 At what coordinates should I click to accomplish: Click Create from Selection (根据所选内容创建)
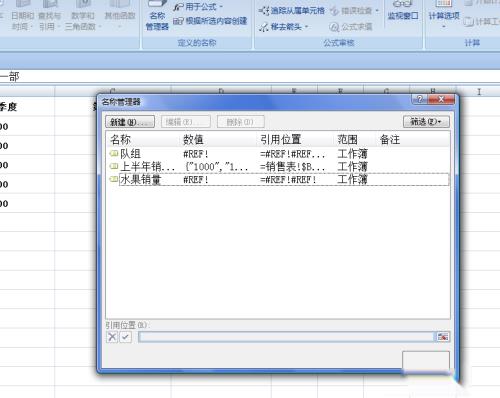(x=210, y=21)
